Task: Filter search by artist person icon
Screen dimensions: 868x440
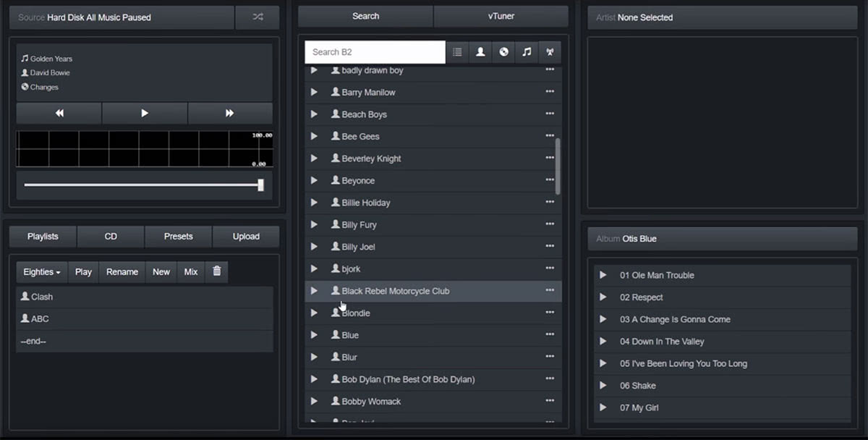Action: click(x=480, y=52)
